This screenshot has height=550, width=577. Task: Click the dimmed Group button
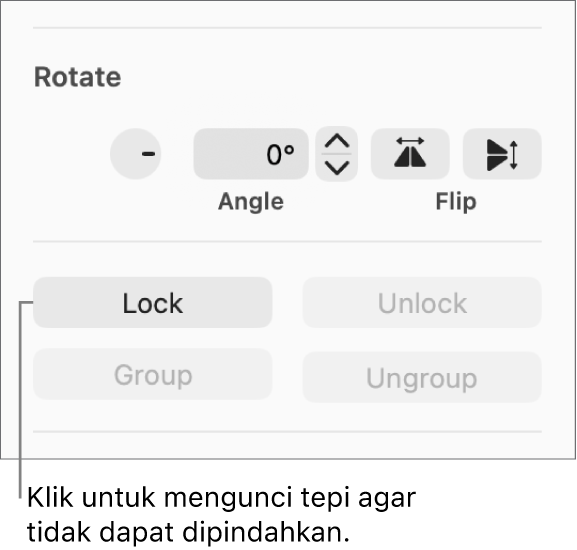tap(153, 374)
